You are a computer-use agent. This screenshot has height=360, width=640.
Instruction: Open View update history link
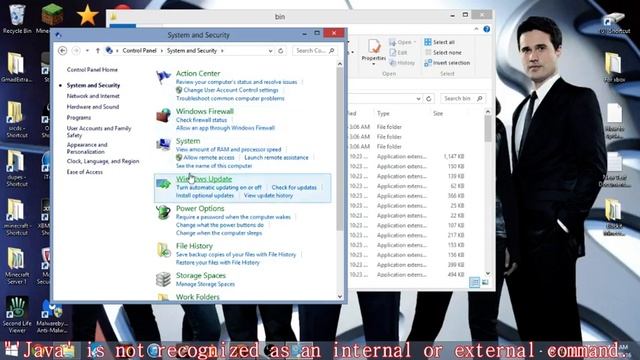pos(268,196)
